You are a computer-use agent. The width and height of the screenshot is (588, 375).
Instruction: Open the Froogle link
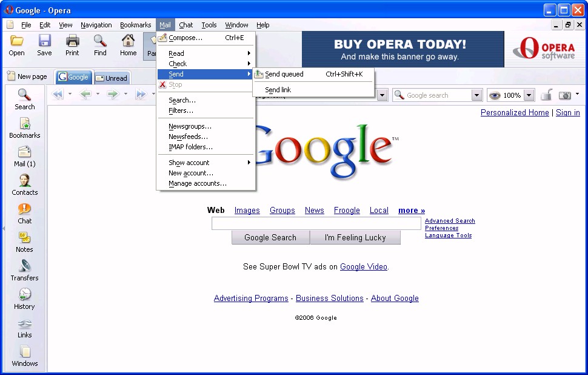click(x=347, y=210)
